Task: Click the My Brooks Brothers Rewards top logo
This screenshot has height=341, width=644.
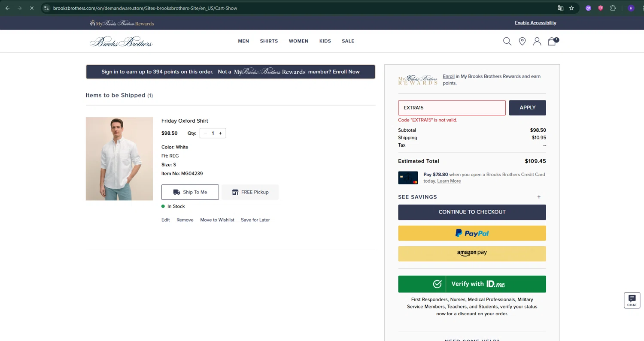Action: pos(122,23)
